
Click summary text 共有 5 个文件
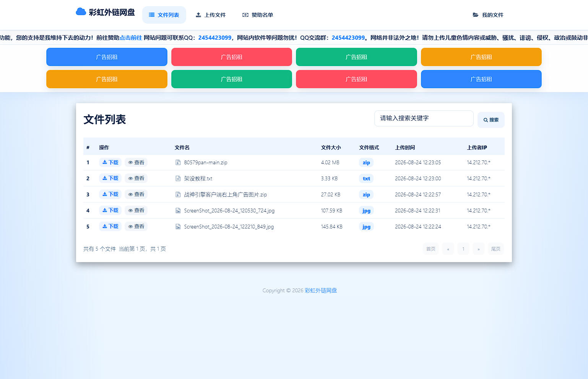pyautogui.click(x=99, y=249)
